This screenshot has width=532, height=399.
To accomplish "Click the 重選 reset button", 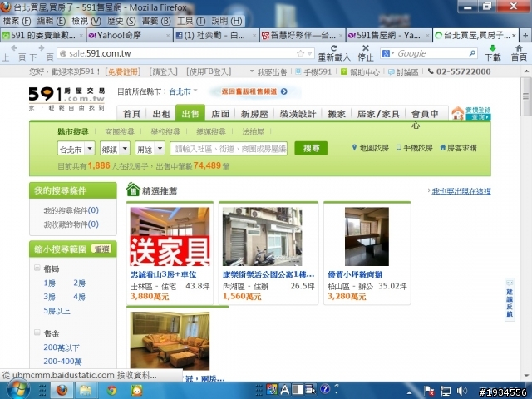I will [x=101, y=249].
